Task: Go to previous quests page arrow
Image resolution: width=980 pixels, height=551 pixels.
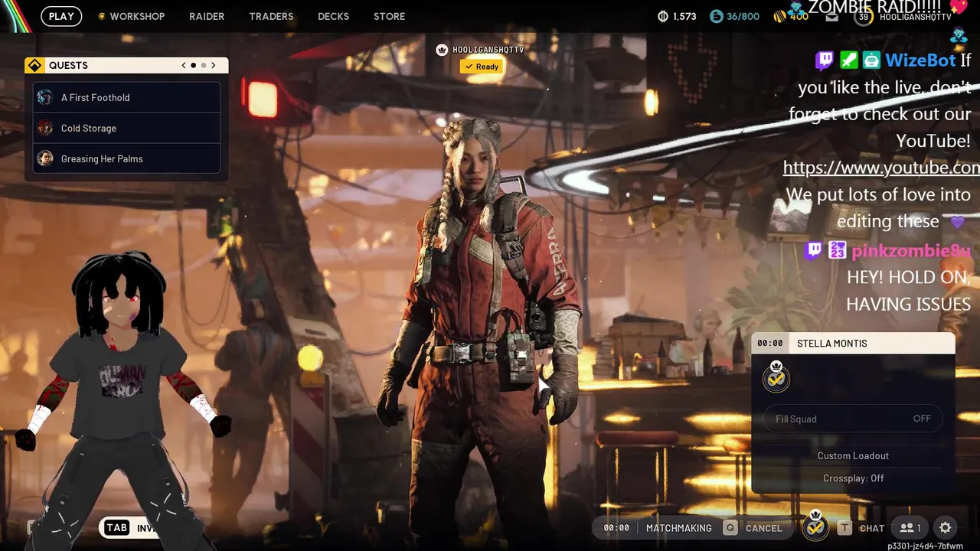Action: tap(184, 65)
